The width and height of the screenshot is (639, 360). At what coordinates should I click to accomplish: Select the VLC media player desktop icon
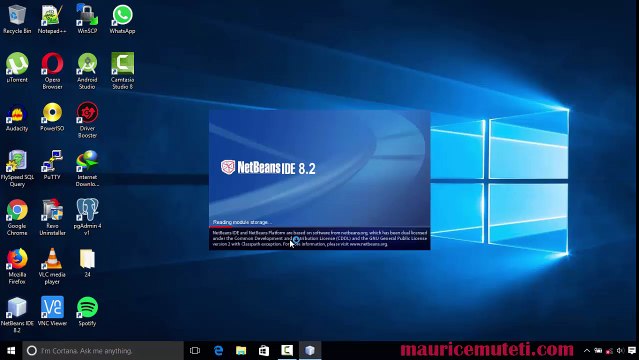[x=52, y=266]
